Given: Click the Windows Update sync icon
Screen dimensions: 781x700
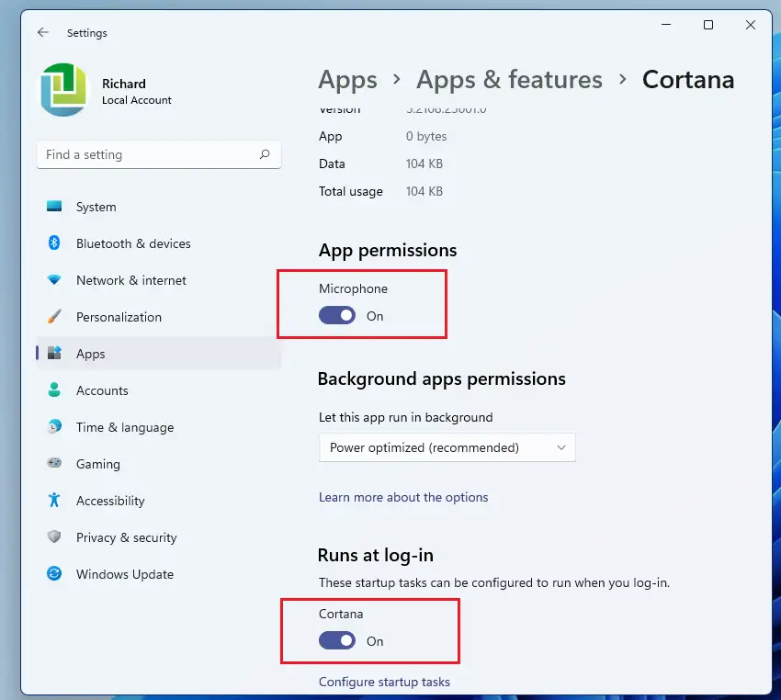Looking at the screenshot, I should point(54,573).
